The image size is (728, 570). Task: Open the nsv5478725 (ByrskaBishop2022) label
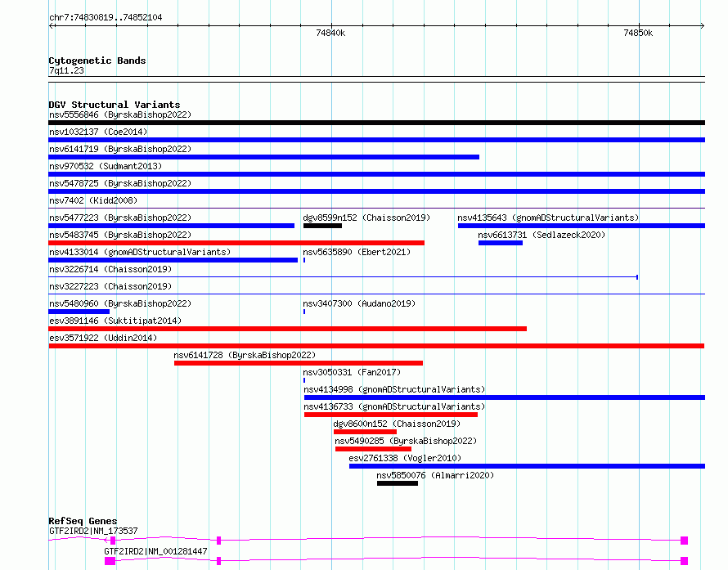point(120,183)
